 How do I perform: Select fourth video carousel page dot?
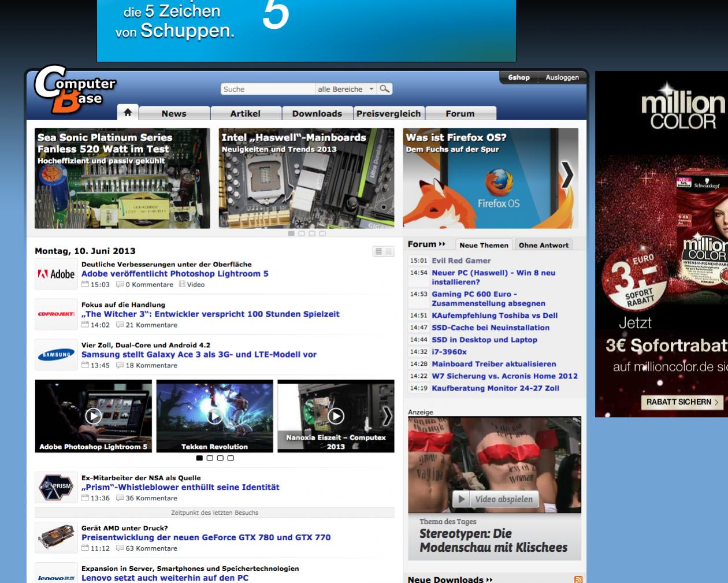pos(231,458)
